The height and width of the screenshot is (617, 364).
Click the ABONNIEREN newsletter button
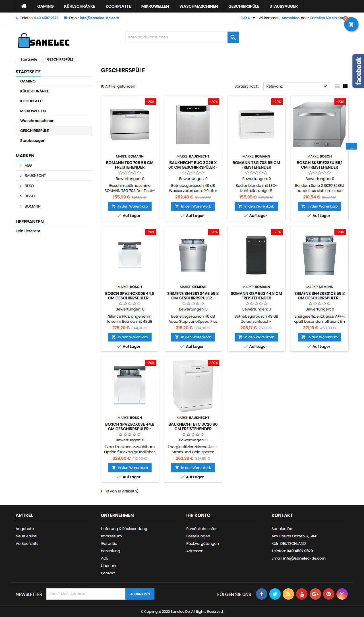pos(140,594)
